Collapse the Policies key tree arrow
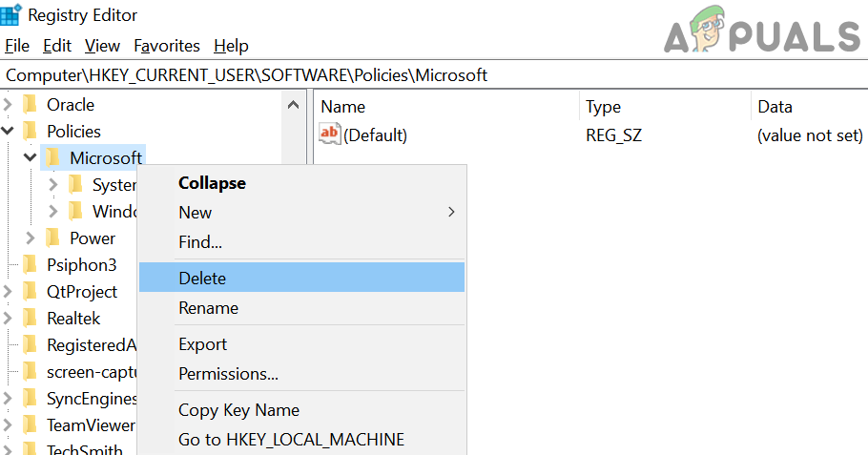The height and width of the screenshot is (455, 868). 9,132
